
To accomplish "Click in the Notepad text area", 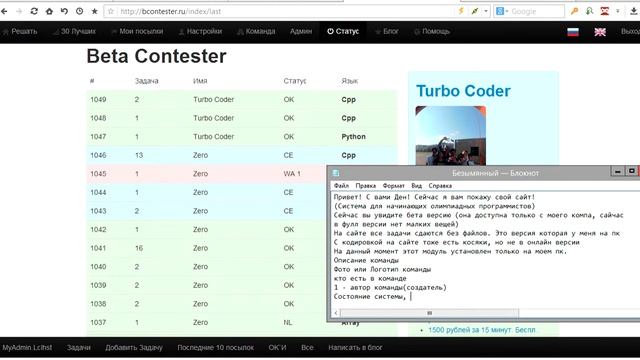I will coord(486,250).
